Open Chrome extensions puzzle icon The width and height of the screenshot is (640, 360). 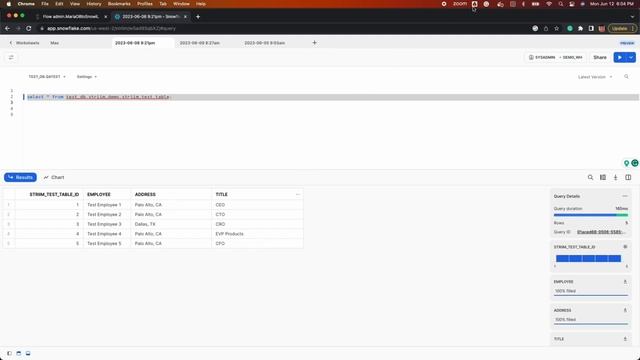click(x=580, y=29)
